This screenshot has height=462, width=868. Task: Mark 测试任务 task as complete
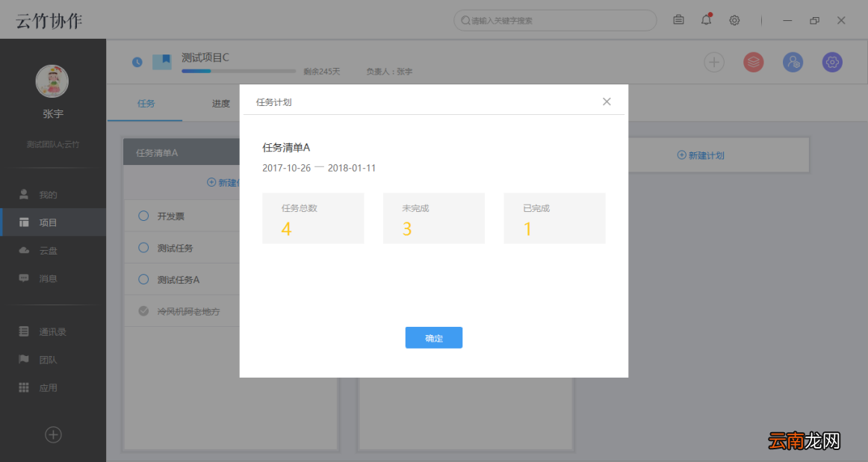point(143,247)
